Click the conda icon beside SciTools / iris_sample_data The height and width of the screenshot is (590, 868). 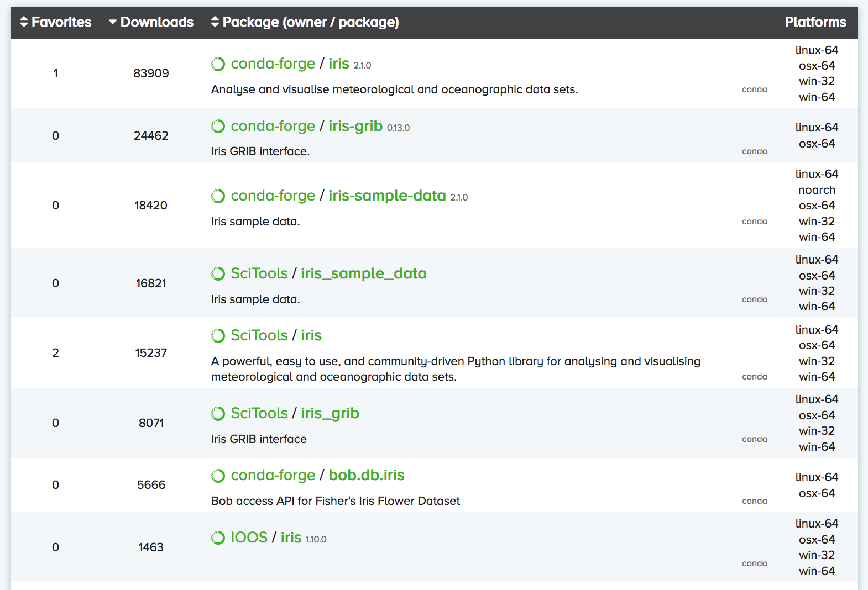[218, 274]
